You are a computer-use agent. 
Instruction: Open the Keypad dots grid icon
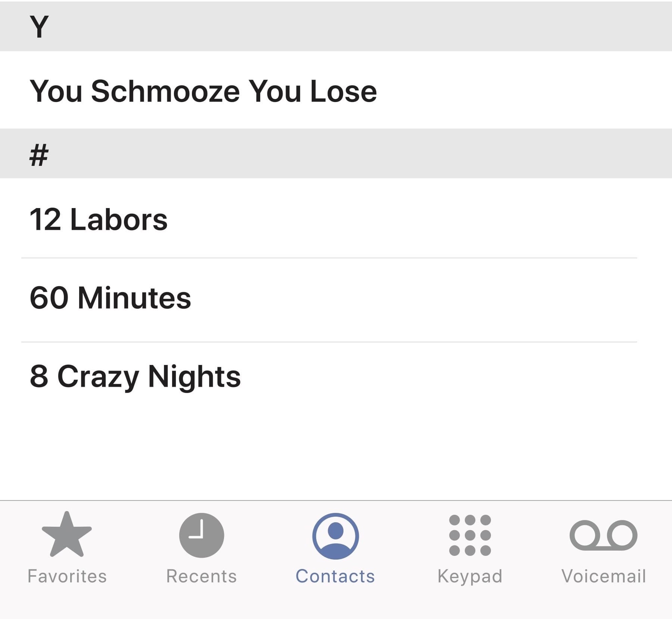pos(470,535)
